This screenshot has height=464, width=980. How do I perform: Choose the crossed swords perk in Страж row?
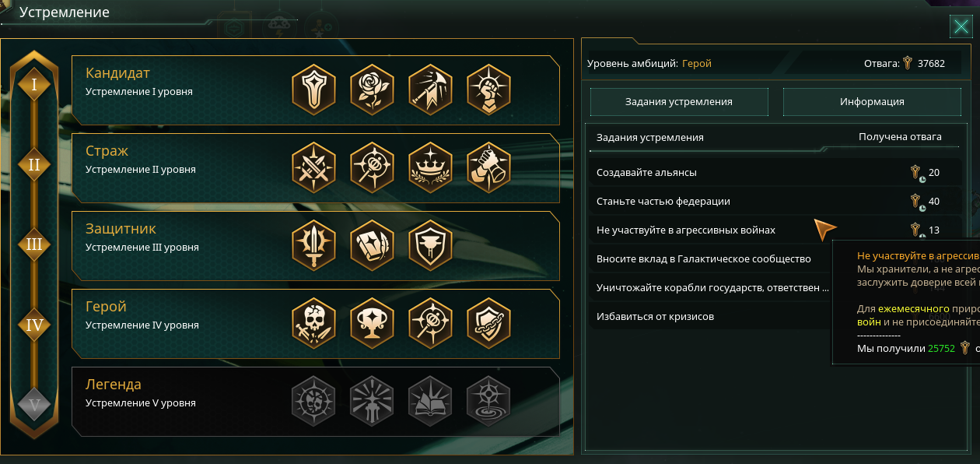313,168
